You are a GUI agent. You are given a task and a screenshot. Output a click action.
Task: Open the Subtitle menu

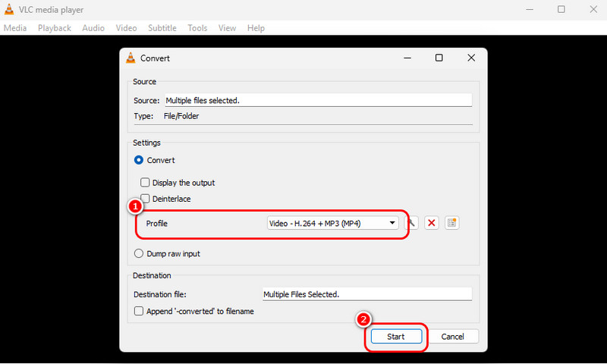(162, 28)
